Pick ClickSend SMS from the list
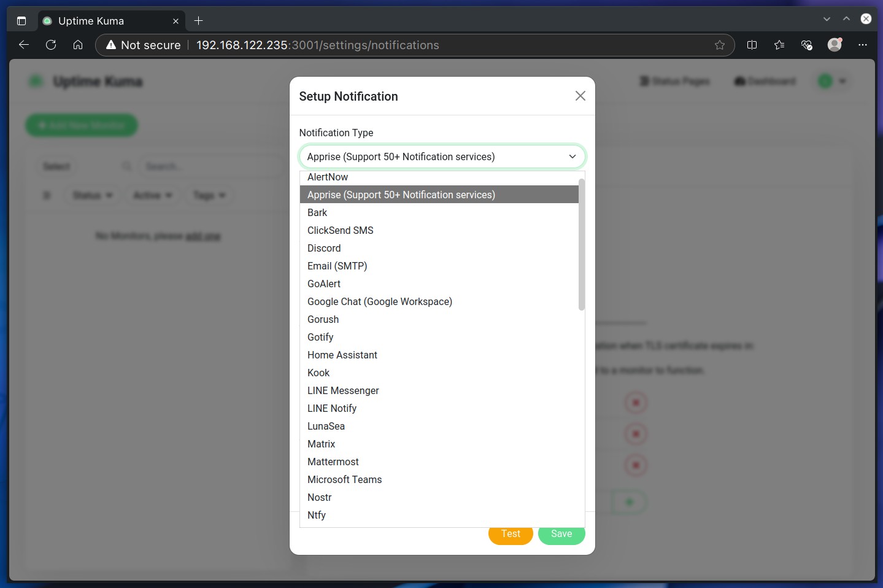 click(x=439, y=230)
